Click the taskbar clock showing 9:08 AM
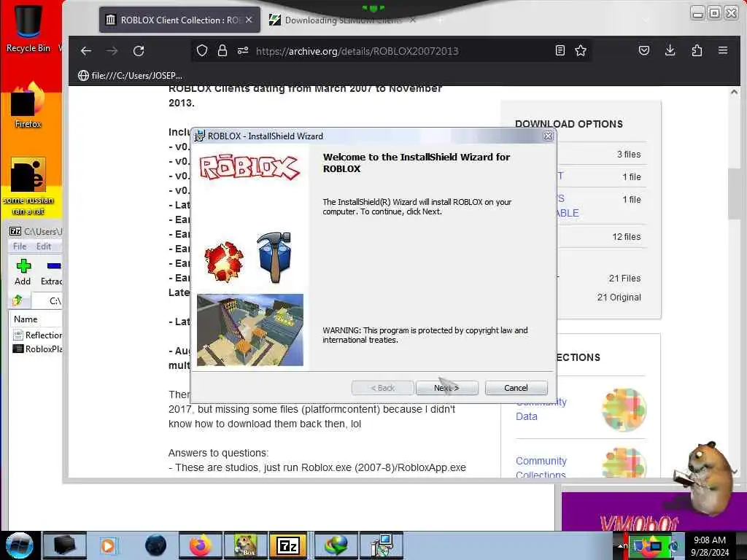This screenshot has width=747, height=560. pos(710,545)
